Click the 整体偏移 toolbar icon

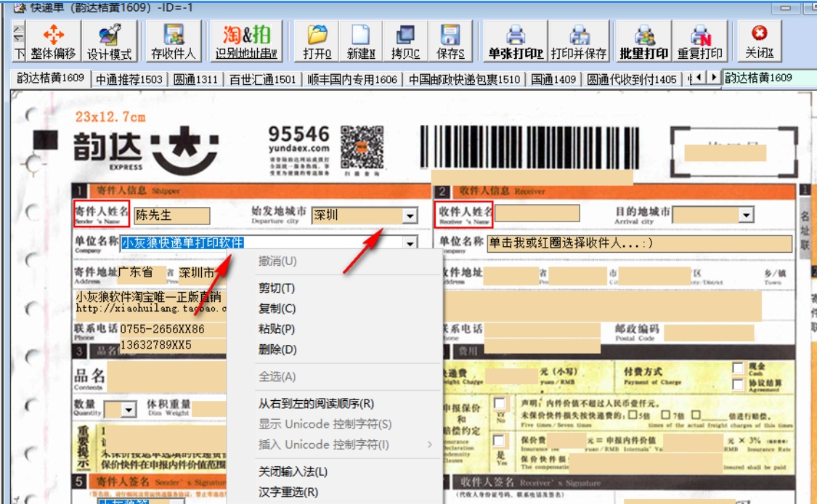pyautogui.click(x=52, y=41)
